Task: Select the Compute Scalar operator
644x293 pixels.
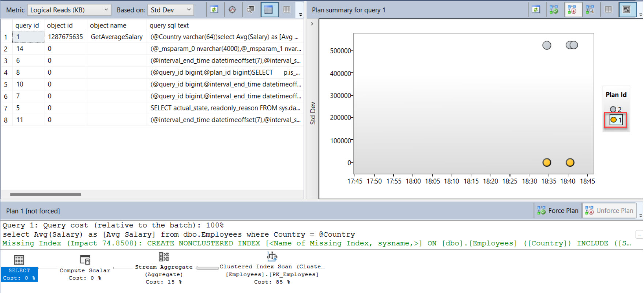Action: click(85, 268)
